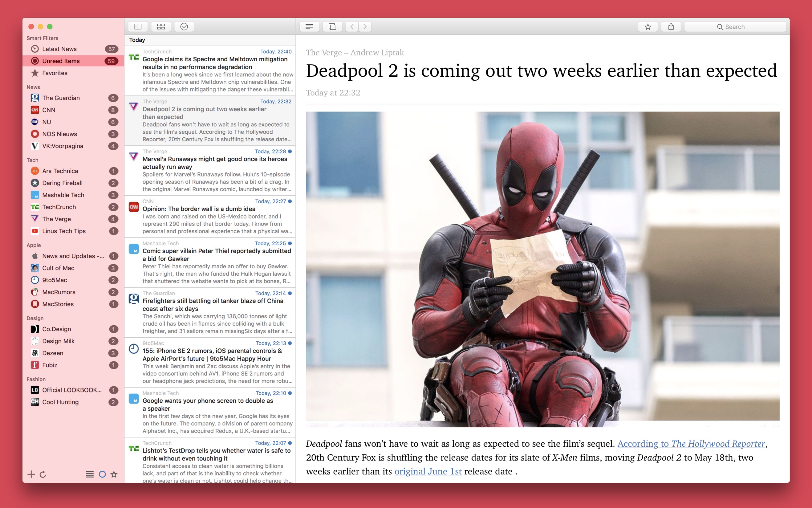The image size is (812, 508).
Task: Show only unread items filter circle
Action: [103, 474]
